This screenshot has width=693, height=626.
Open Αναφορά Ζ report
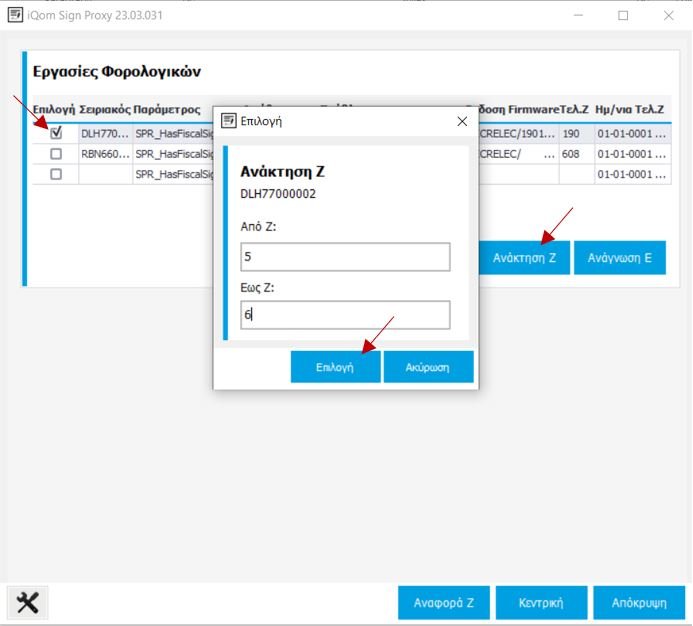(443, 603)
